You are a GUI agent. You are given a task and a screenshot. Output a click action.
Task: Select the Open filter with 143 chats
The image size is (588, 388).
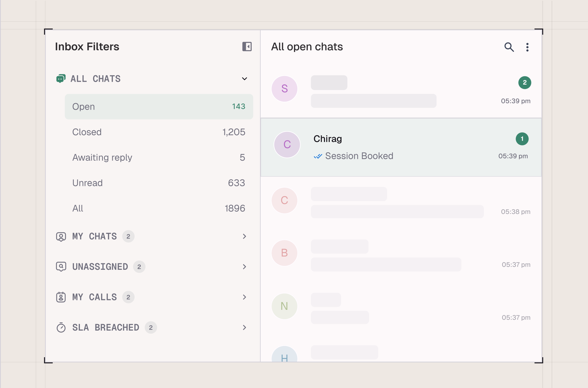[x=159, y=107]
